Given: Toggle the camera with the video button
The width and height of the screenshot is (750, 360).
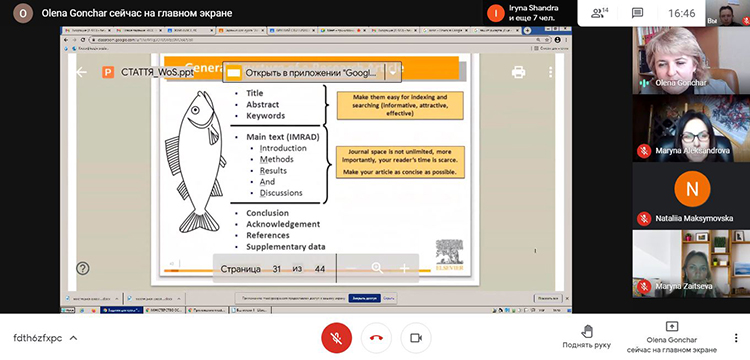Looking at the screenshot, I should (x=416, y=338).
